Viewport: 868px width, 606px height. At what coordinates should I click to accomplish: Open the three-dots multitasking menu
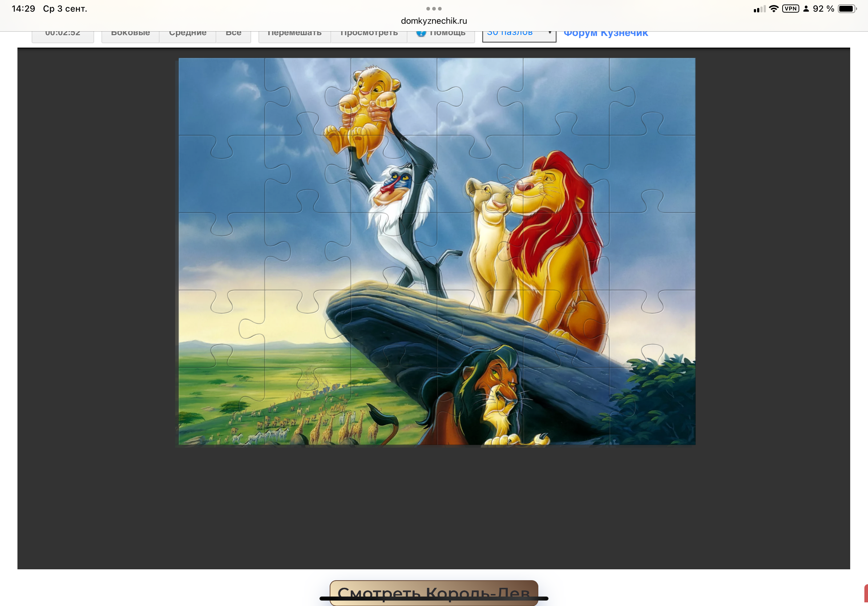[434, 8]
